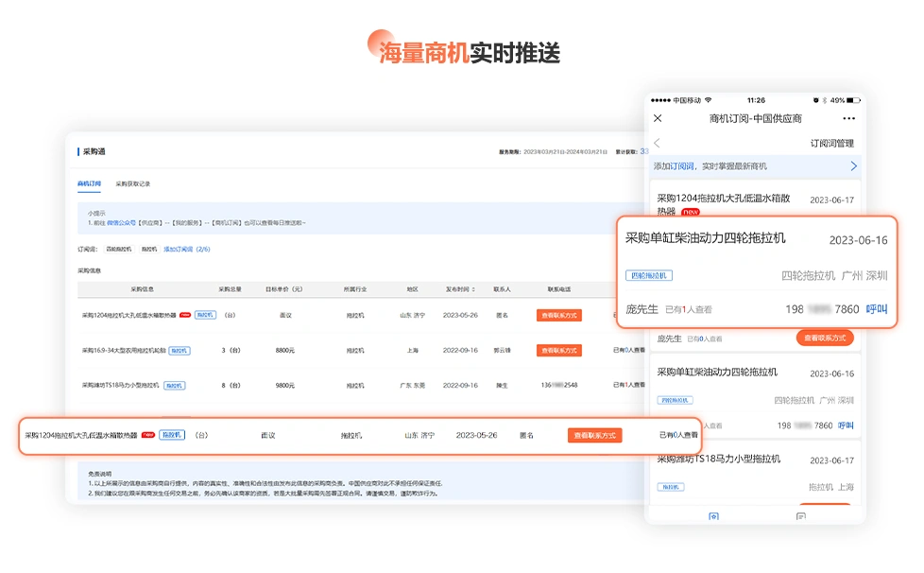924x573 pixels.
Task: Switch to the 商机订阅 tab
Action: (x=89, y=184)
